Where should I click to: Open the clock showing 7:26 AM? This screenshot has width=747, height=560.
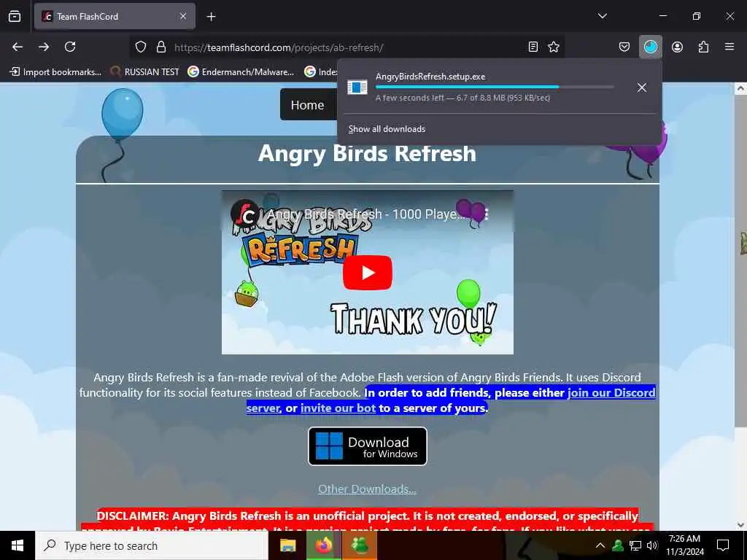pos(684,545)
